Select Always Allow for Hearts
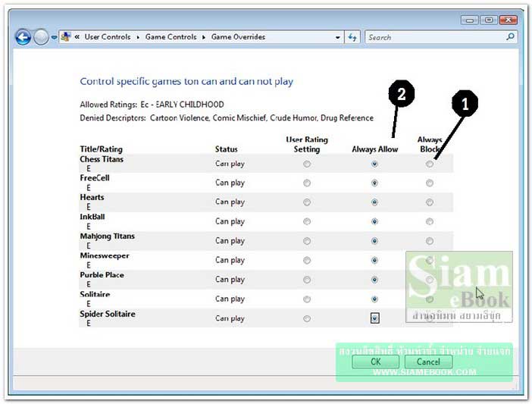Image resolution: width=532 pixels, height=404 pixels. pyautogui.click(x=374, y=202)
